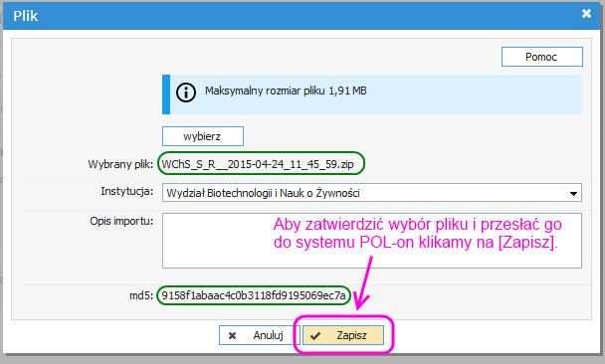The width and height of the screenshot is (605, 364).
Task: Click the Maksymalny rozmiar pliku message
Action: click(286, 91)
